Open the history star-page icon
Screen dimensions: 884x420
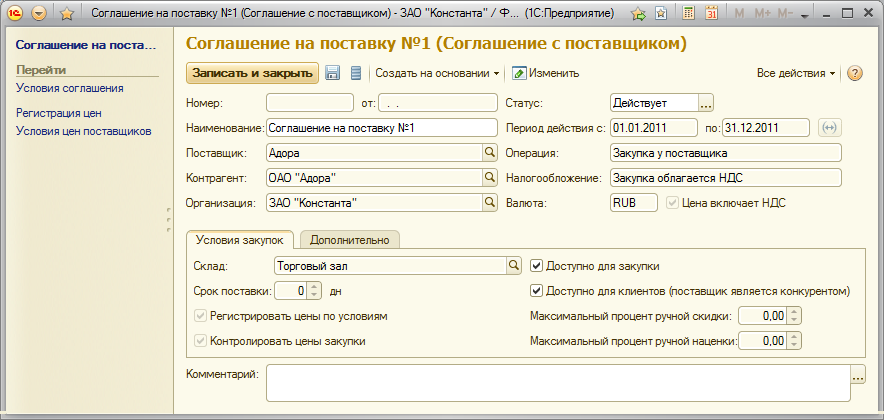(x=661, y=14)
